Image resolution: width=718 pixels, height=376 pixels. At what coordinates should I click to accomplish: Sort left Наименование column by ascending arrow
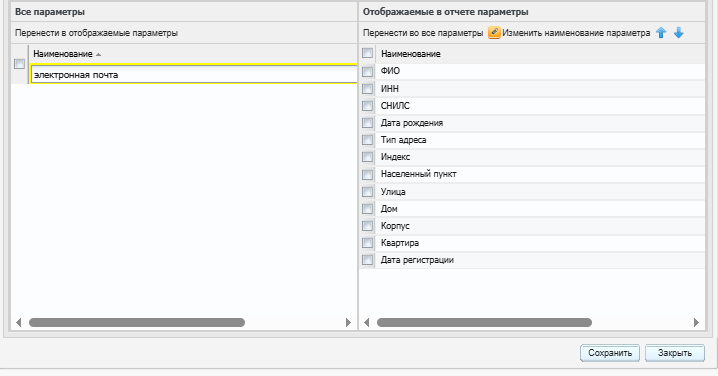tap(98, 54)
